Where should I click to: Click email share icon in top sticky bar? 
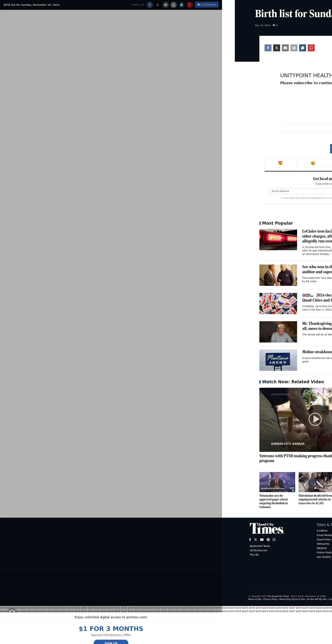pos(165,5)
